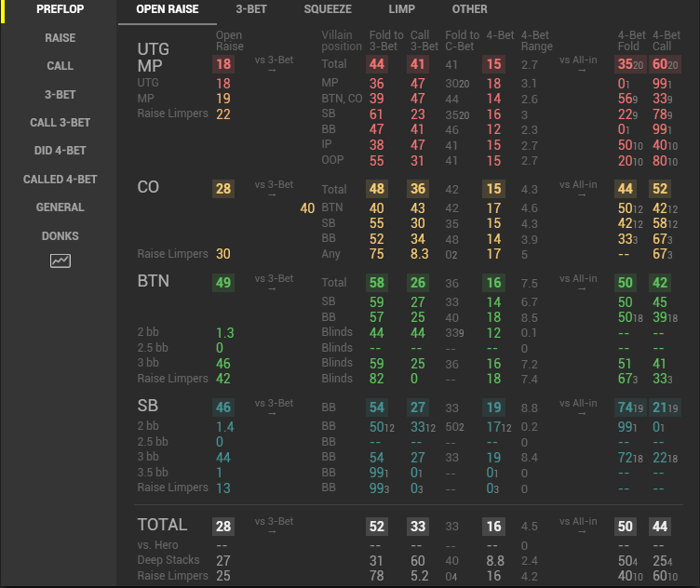The width and height of the screenshot is (700, 588).
Task: Click the BTN 4-Bet Fold value 50
Action: 625,283
